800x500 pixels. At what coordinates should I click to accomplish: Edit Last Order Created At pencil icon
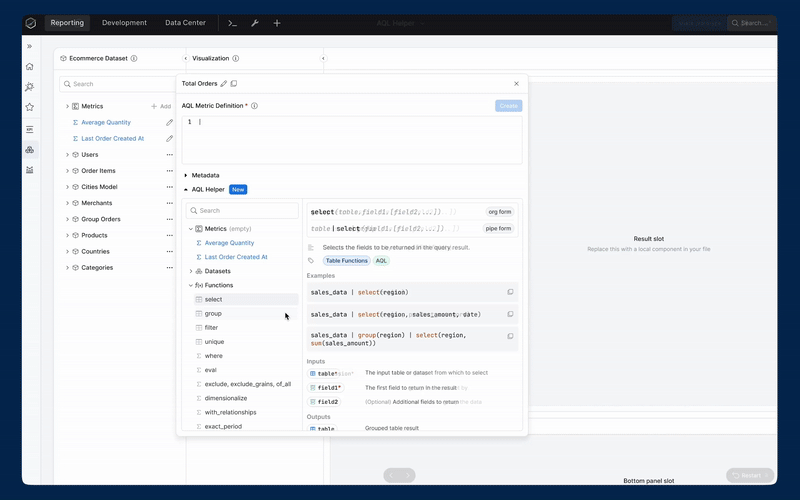[169, 138]
